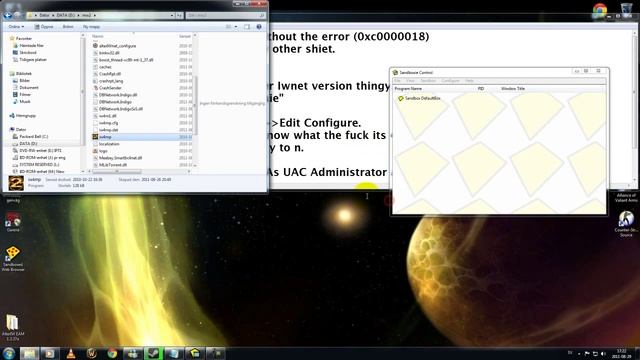
Task: Select binkw32.dll in file list
Action: tap(106, 53)
